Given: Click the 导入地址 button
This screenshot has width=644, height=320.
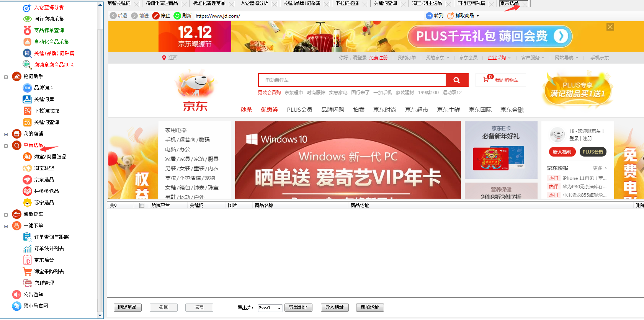Looking at the screenshot, I should coord(334,307).
